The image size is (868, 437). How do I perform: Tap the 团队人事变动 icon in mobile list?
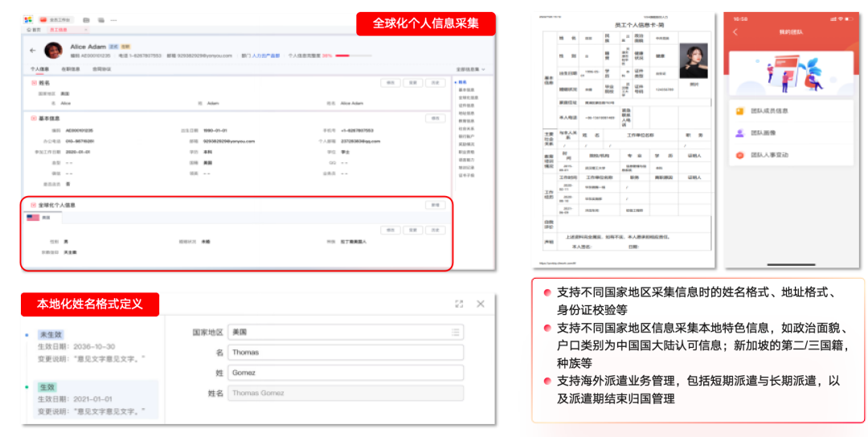[739, 154]
